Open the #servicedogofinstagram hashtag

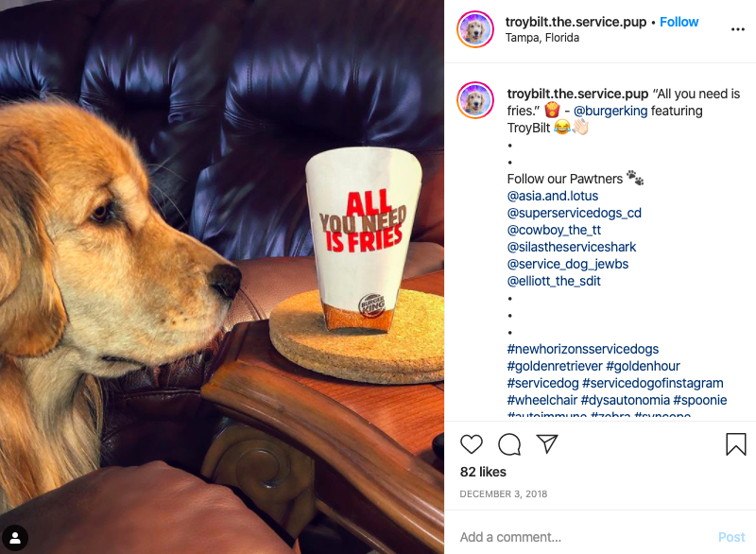(x=653, y=383)
